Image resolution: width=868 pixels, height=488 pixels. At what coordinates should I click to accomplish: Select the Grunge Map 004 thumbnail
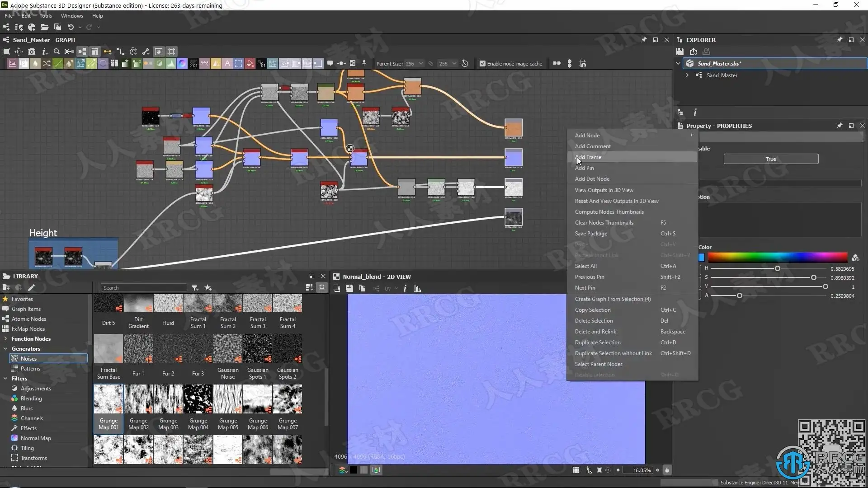(198, 399)
